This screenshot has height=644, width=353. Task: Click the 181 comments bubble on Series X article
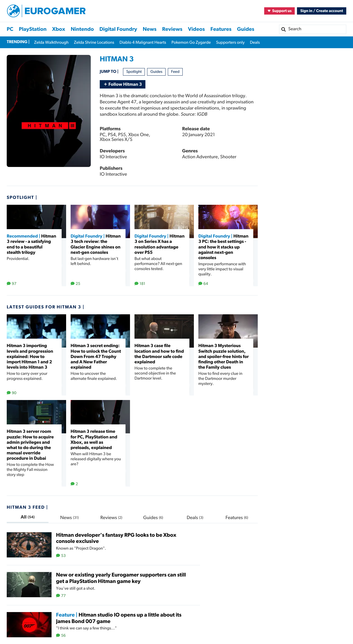(140, 283)
